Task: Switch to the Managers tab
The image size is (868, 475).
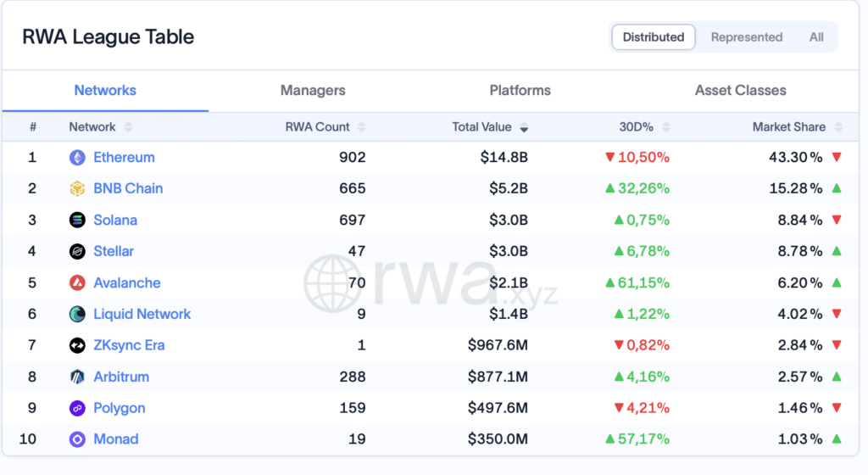Action: [313, 90]
